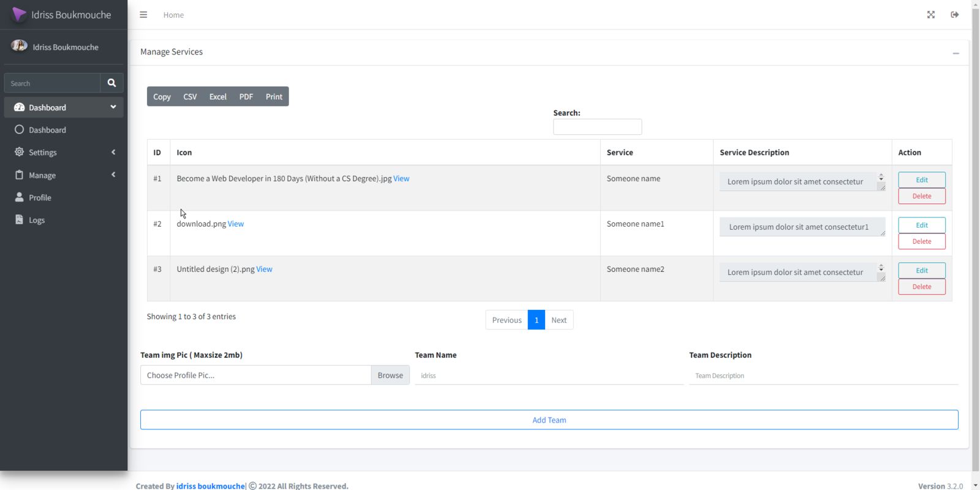Screen dimensions: 980x490
Task: Click the Profile user icon in sidebar
Action: point(19,197)
